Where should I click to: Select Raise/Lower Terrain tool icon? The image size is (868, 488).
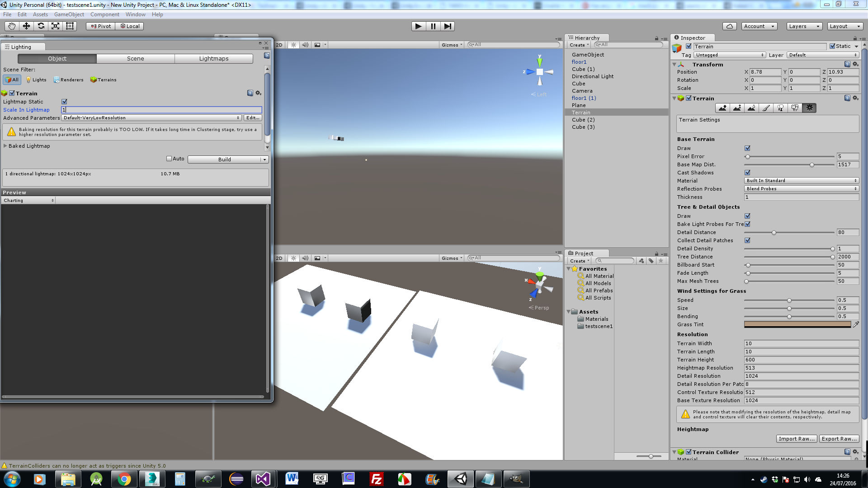(722, 108)
